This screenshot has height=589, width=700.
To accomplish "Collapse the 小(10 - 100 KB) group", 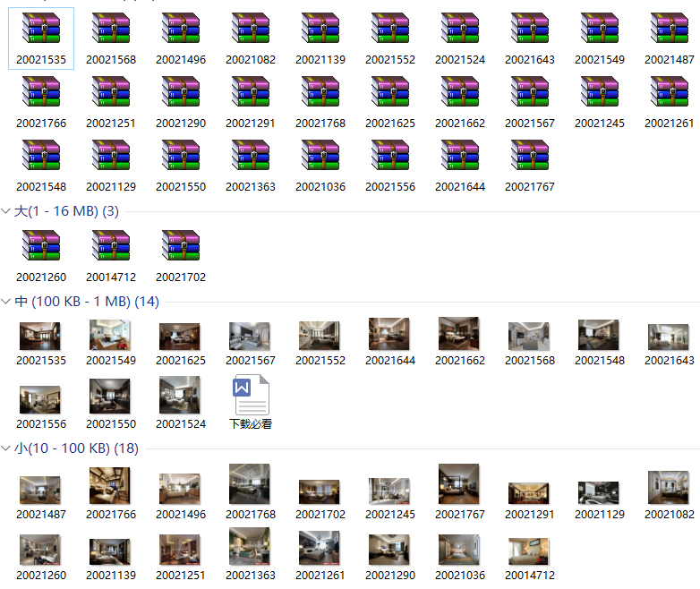I will click(5, 448).
